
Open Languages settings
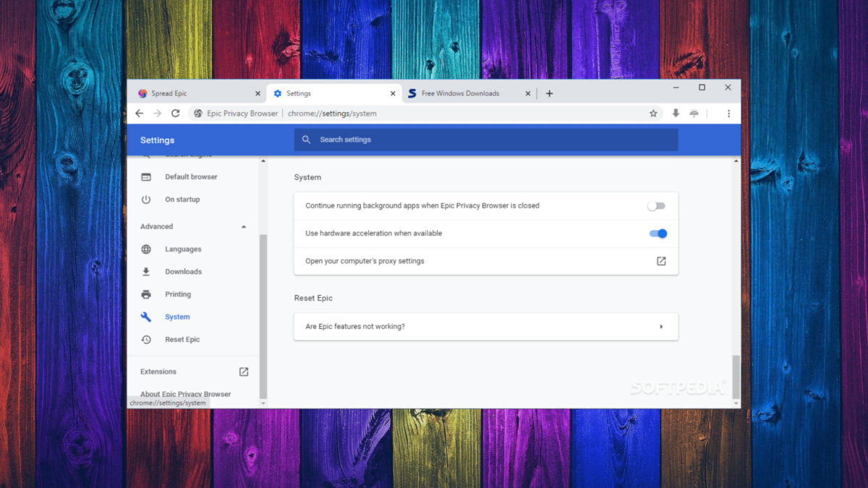click(183, 249)
